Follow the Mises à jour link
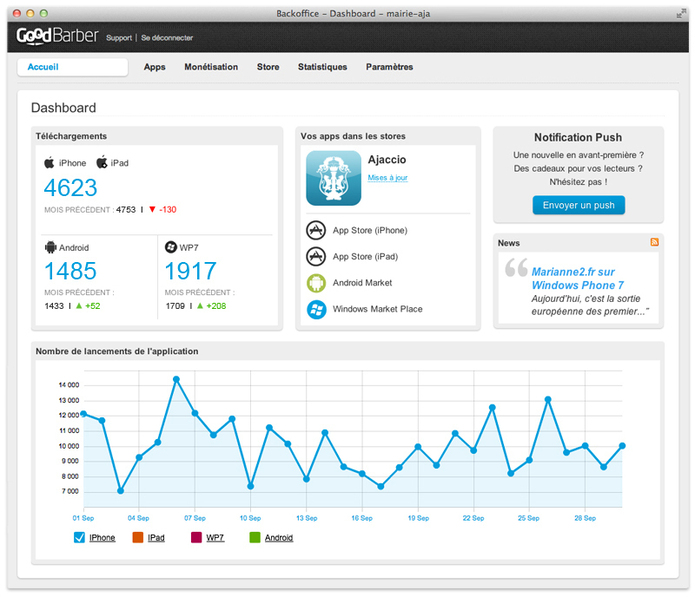The image size is (695, 597). tap(387, 178)
